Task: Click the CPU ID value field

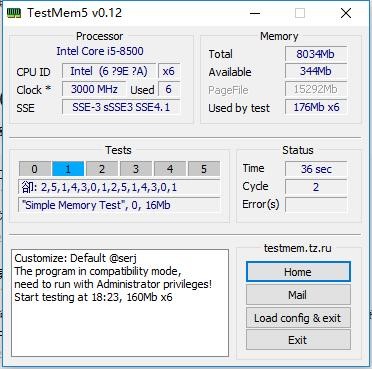Action: [109, 71]
